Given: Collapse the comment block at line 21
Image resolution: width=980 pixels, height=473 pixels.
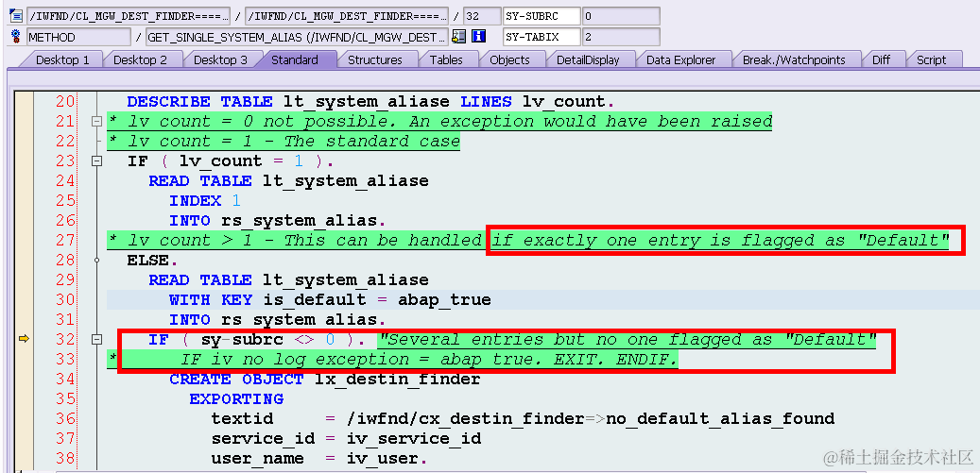Looking at the screenshot, I should [x=97, y=122].
